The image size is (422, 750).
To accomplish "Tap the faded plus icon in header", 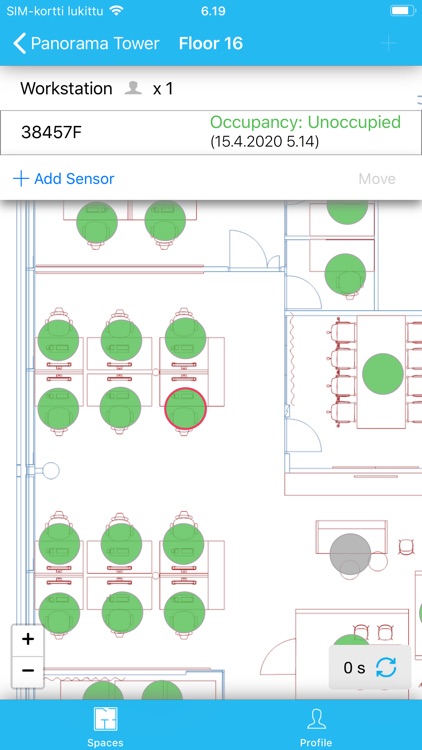I will tap(389, 44).
